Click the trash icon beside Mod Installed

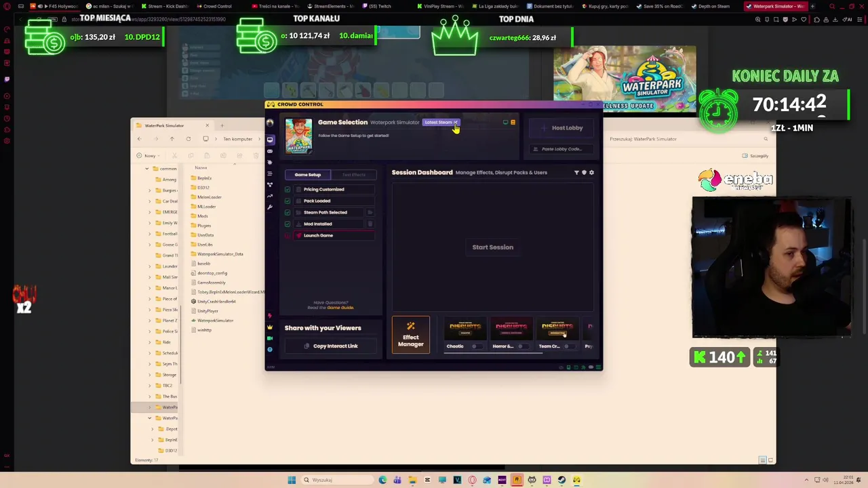tap(370, 224)
